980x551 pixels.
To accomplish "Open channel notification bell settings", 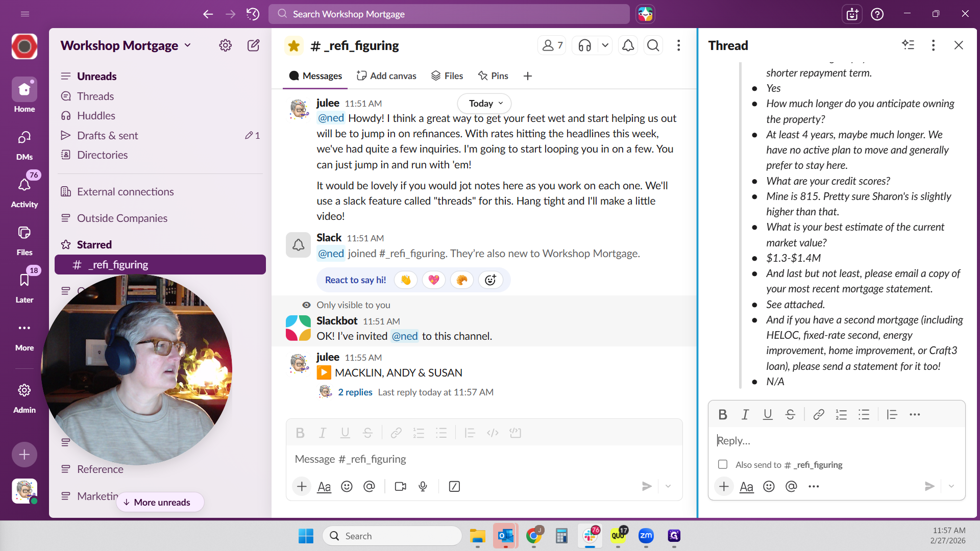I will (628, 46).
